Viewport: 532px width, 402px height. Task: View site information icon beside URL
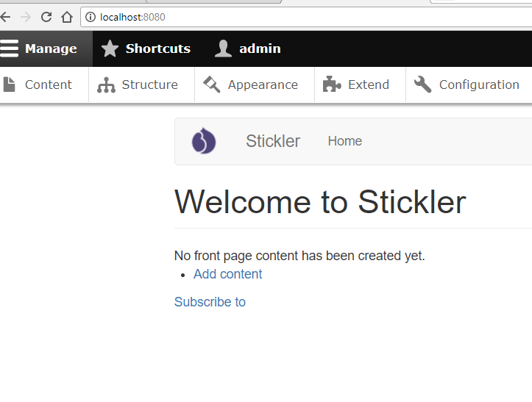pyautogui.click(x=91, y=17)
